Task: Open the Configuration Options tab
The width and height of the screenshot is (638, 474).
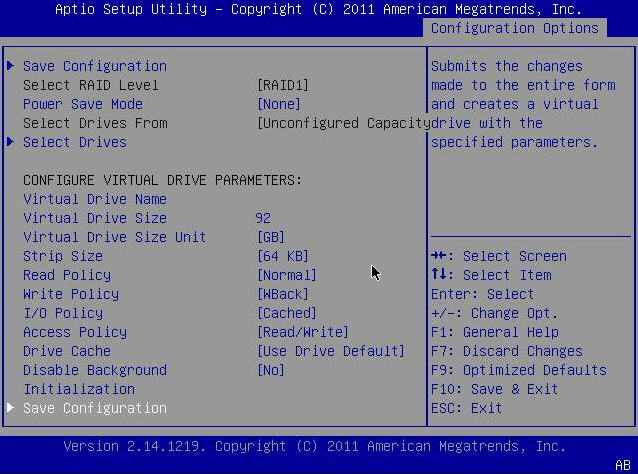Action: [x=515, y=28]
